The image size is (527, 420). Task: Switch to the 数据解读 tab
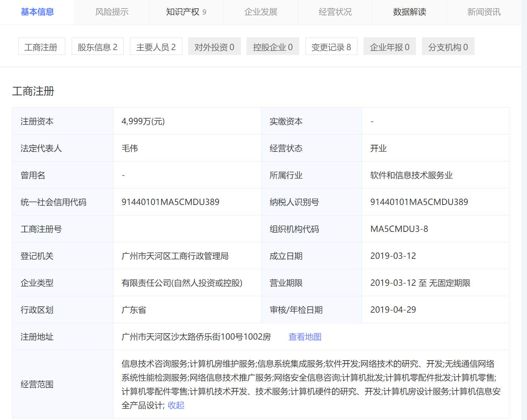[x=410, y=12]
